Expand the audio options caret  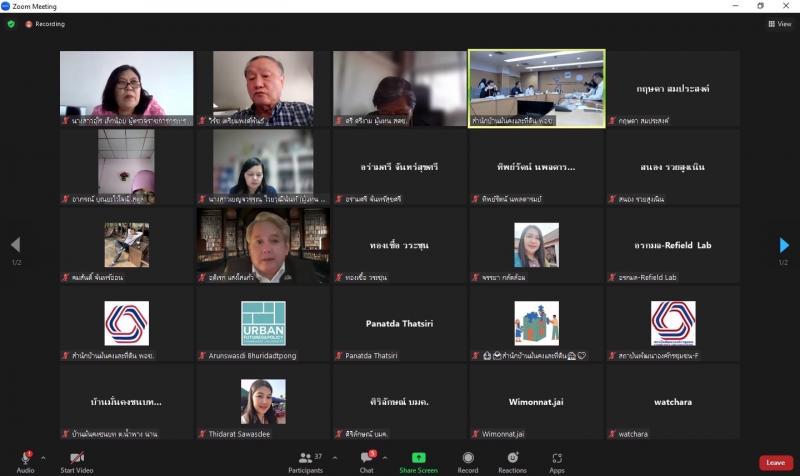click(43, 458)
